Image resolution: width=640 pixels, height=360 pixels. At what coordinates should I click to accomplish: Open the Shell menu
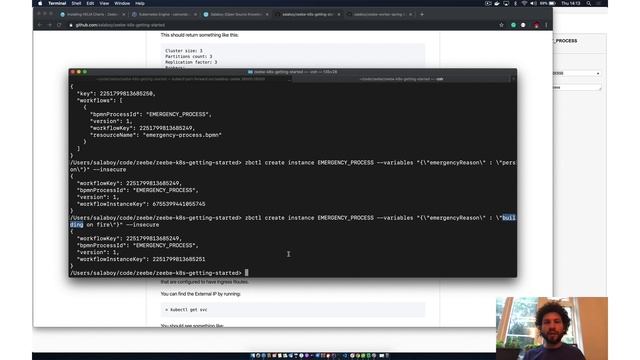76,3
